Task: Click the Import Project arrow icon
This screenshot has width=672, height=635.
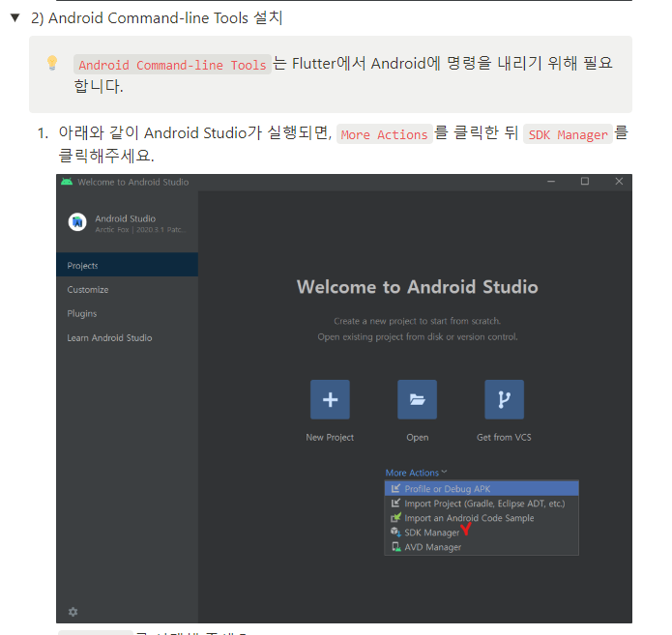Action: point(395,503)
